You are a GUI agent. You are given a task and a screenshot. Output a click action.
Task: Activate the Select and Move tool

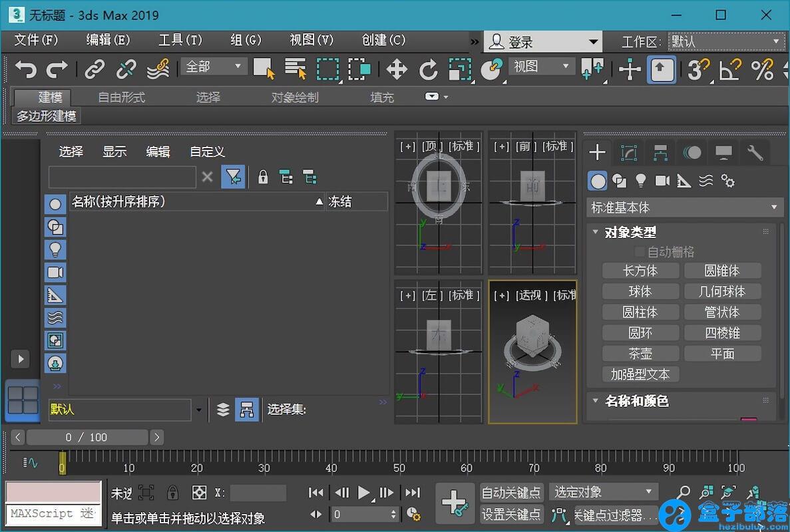tap(397, 69)
